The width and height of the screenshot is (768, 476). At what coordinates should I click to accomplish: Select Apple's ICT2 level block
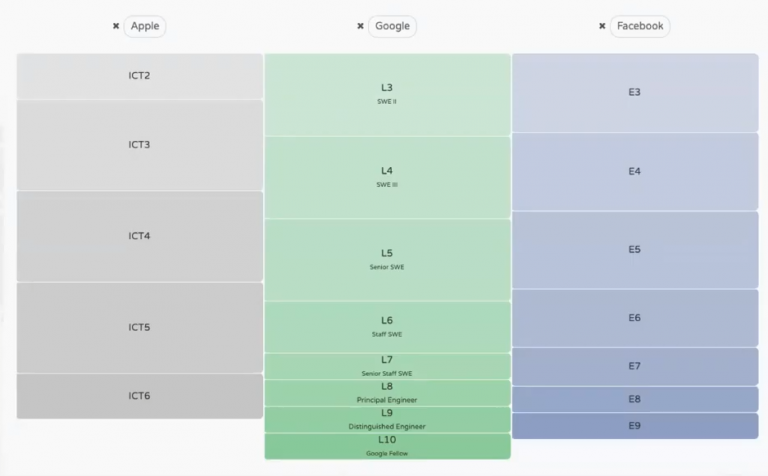pyautogui.click(x=139, y=76)
